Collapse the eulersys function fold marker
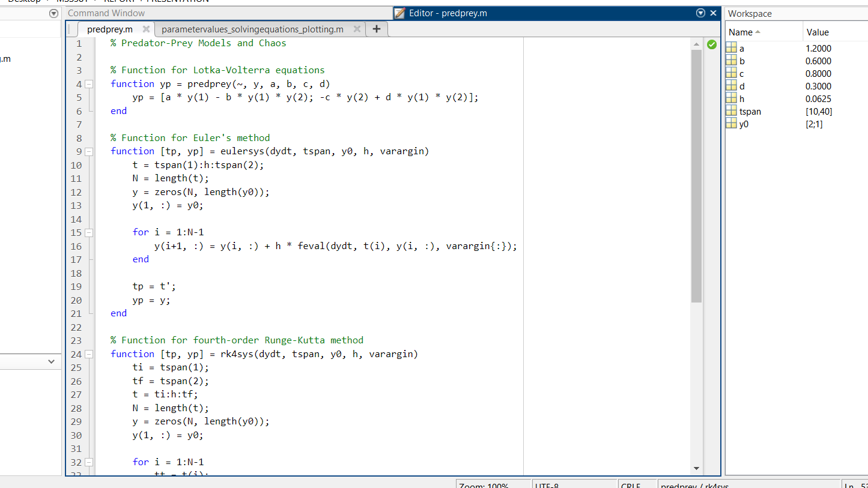The image size is (868, 488). tap(88, 151)
